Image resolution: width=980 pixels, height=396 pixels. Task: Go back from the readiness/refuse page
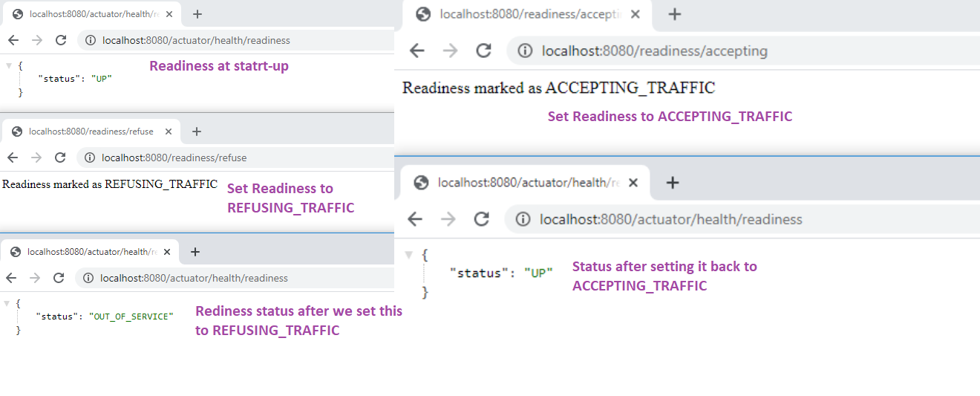coord(13,158)
